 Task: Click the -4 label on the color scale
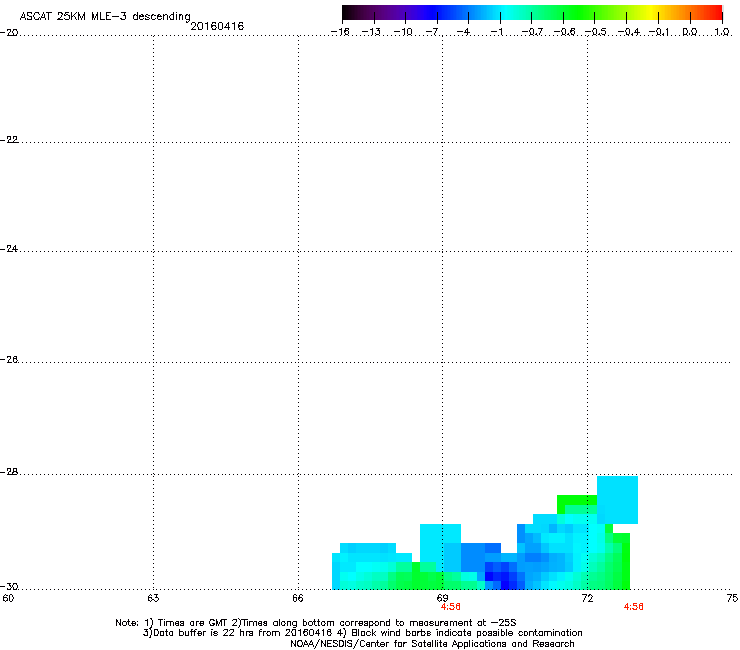click(x=463, y=32)
